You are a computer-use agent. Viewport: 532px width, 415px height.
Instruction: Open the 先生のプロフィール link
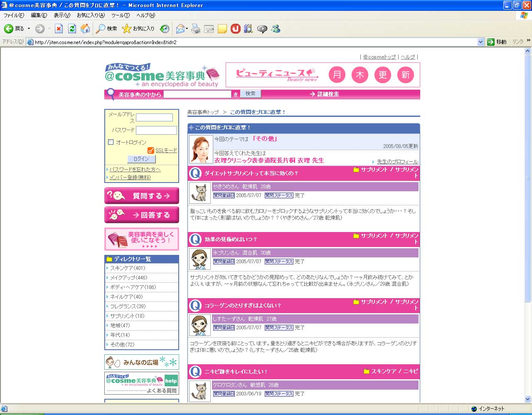click(x=397, y=162)
